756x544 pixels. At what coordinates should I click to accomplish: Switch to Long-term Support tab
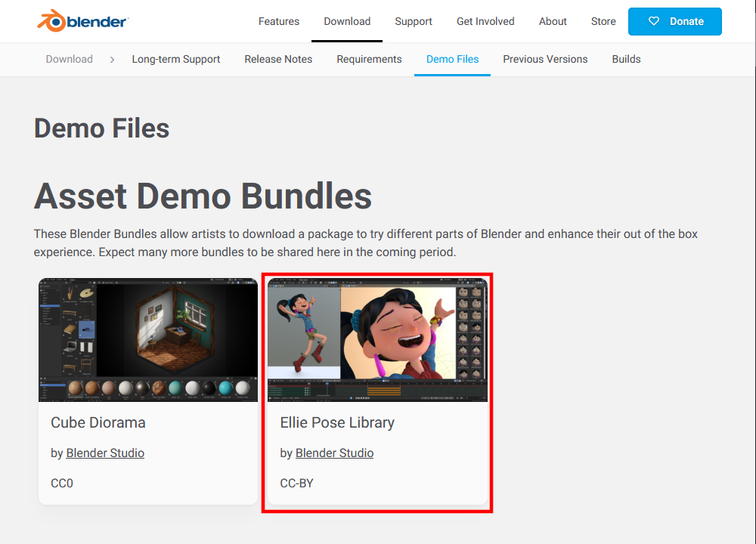(x=176, y=59)
